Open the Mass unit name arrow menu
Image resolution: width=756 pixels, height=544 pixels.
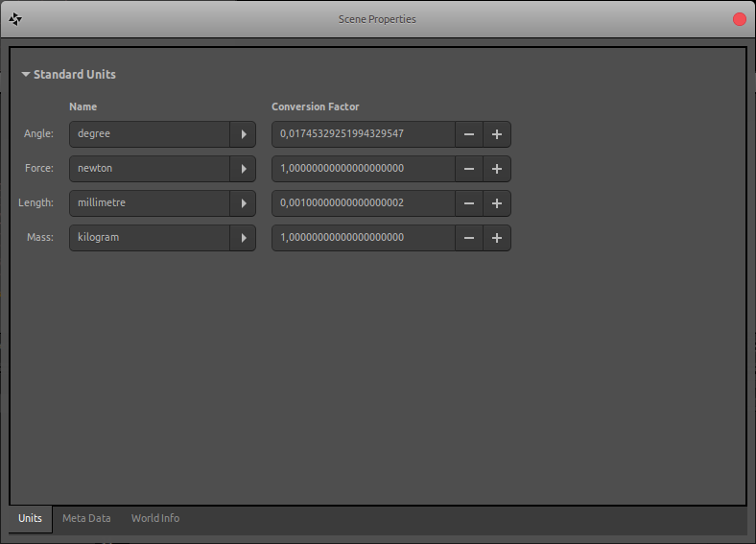click(243, 238)
